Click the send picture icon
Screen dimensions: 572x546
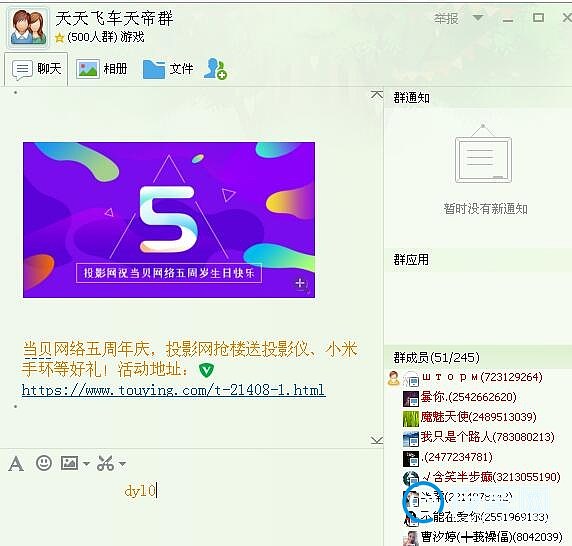[x=69, y=463]
